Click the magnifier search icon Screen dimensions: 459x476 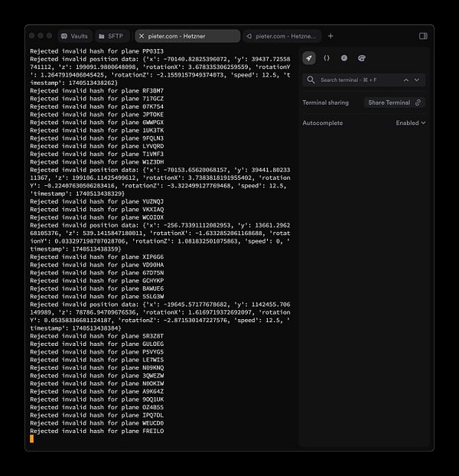[x=311, y=80]
